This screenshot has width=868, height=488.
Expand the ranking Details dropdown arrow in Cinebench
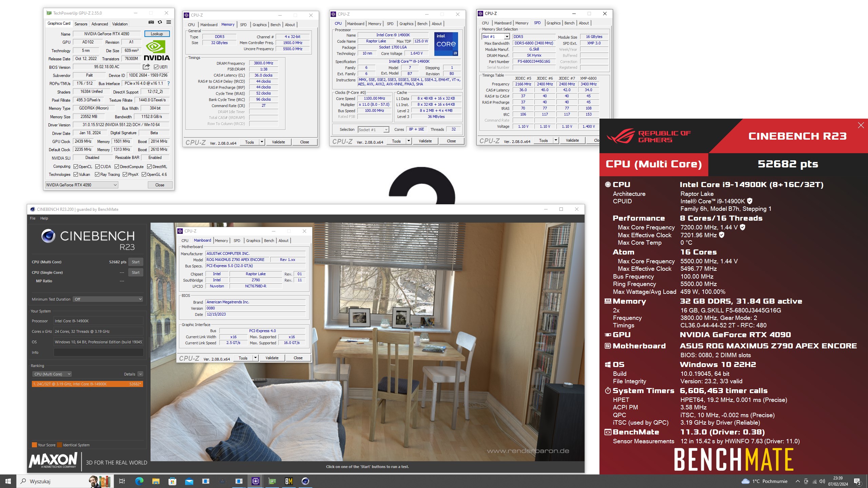140,374
